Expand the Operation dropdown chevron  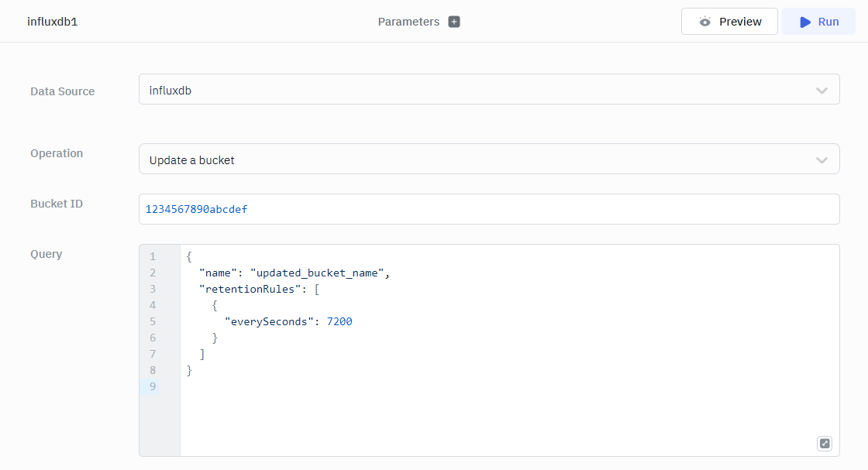[821, 160]
